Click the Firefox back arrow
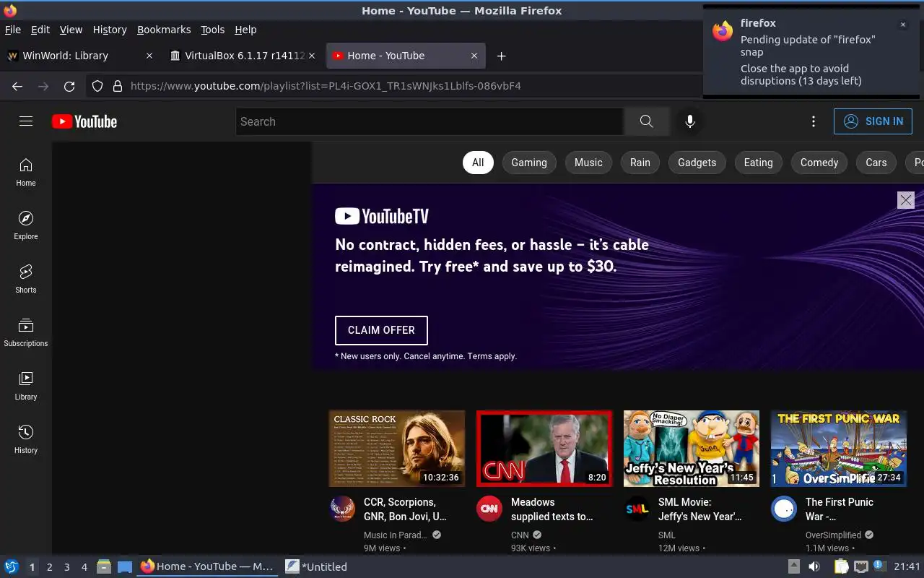Viewport: 924px width, 578px height. pos(17,86)
